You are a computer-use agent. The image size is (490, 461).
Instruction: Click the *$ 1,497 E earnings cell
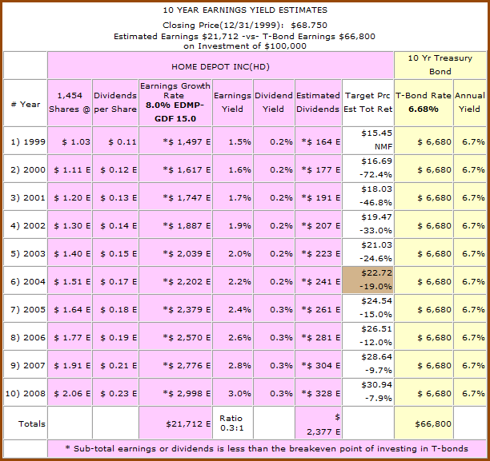pos(175,140)
